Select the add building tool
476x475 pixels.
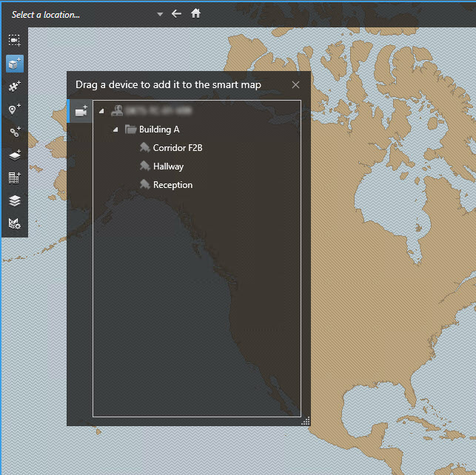click(15, 178)
